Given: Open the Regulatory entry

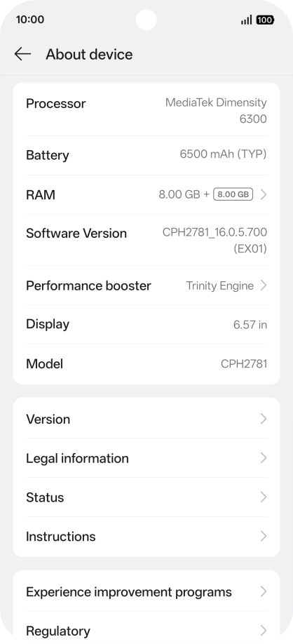Looking at the screenshot, I should tap(146, 630).
